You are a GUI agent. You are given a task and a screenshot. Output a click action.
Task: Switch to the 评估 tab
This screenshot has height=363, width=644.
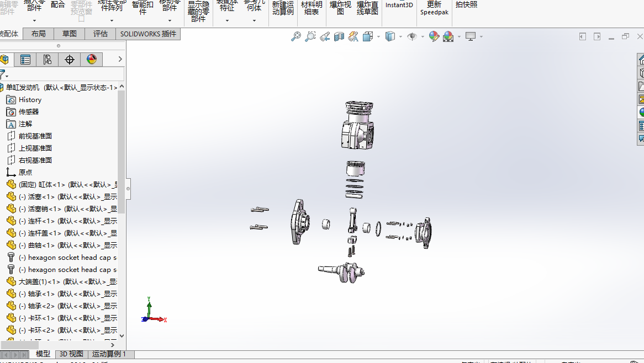click(100, 34)
